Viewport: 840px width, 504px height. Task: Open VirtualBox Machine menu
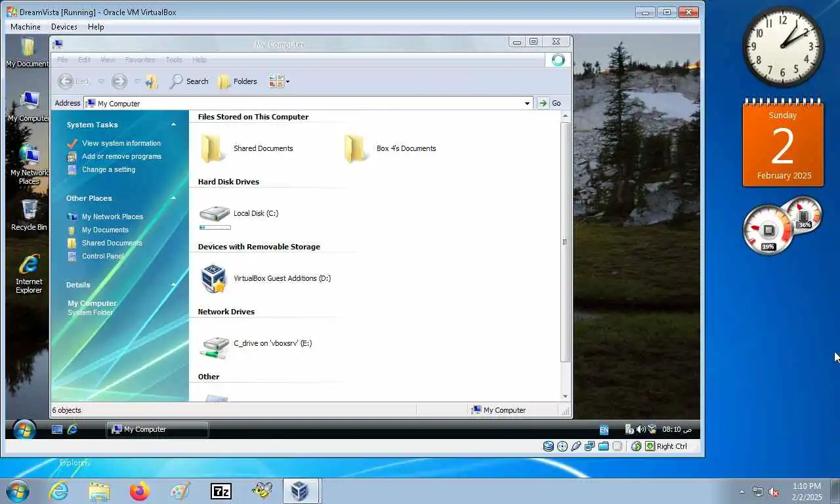26,27
